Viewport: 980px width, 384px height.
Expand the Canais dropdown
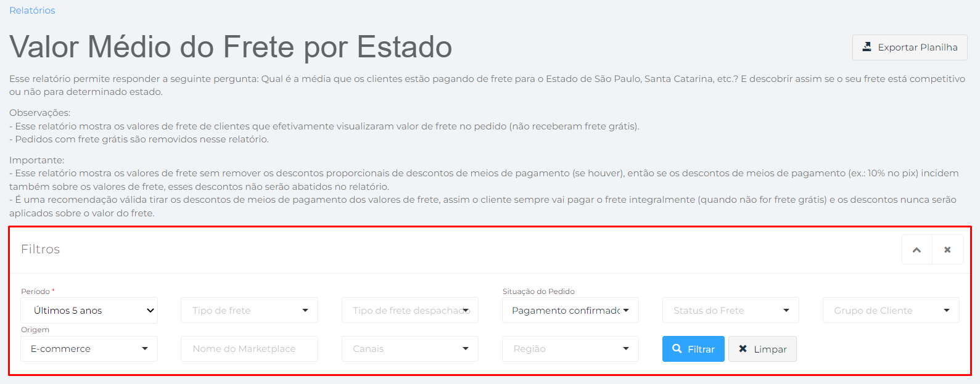pyautogui.click(x=410, y=349)
